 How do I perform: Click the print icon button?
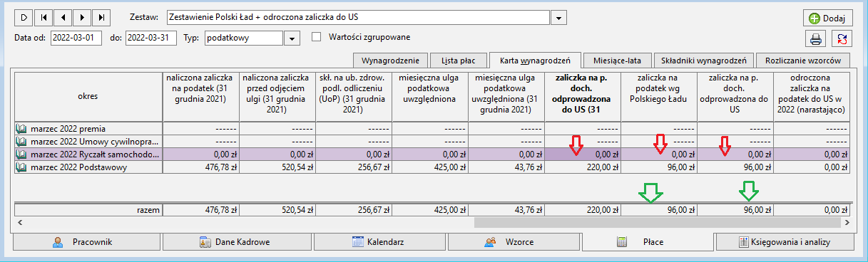pyautogui.click(x=815, y=38)
